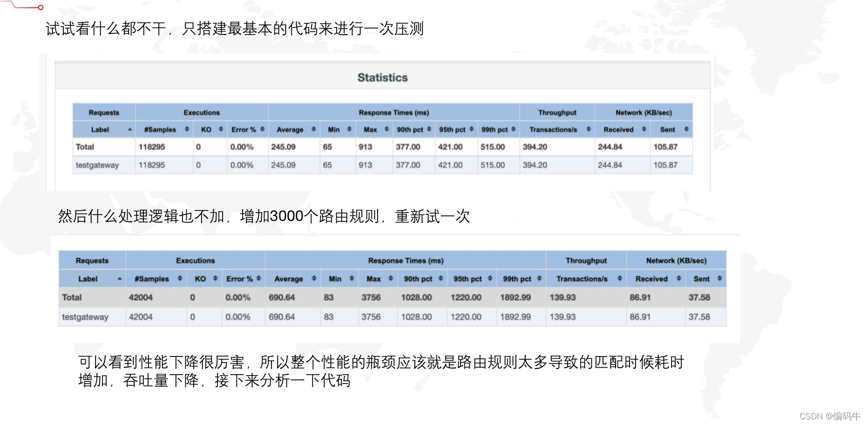
Task: Sort top table Min column arrows
Action: [x=349, y=130]
